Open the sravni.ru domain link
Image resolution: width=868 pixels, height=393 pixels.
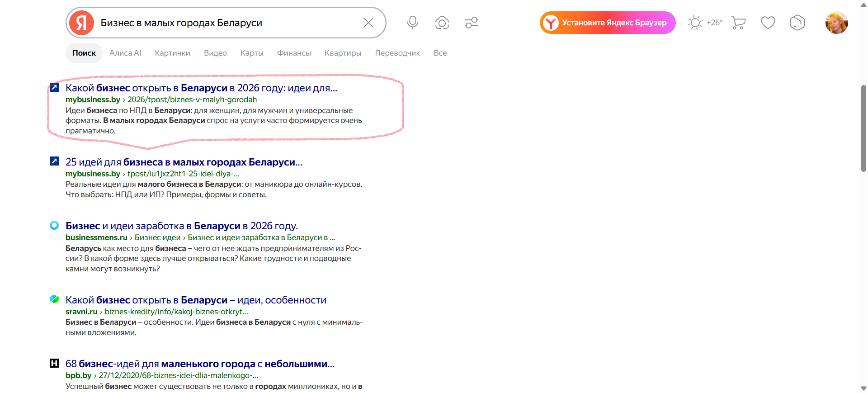click(81, 312)
